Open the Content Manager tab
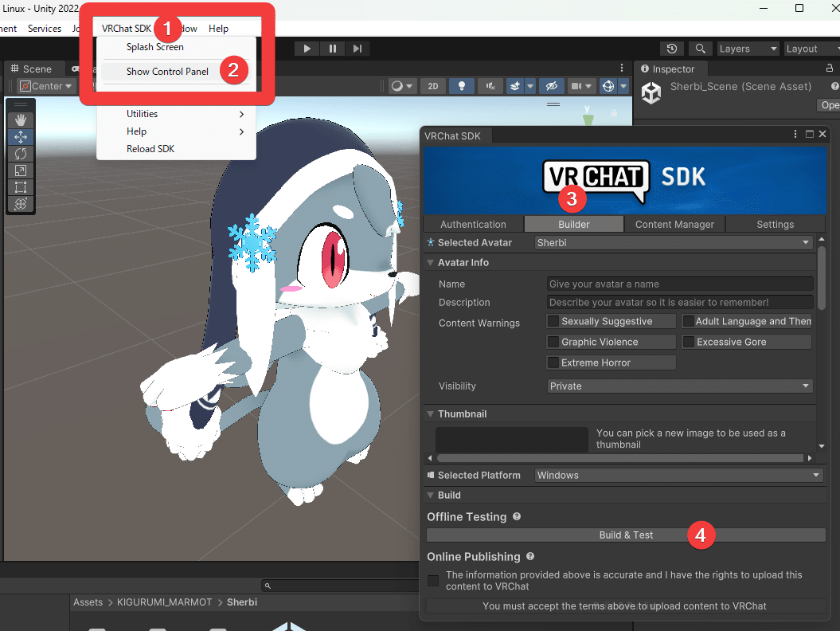Image resolution: width=840 pixels, height=631 pixels. click(x=674, y=225)
